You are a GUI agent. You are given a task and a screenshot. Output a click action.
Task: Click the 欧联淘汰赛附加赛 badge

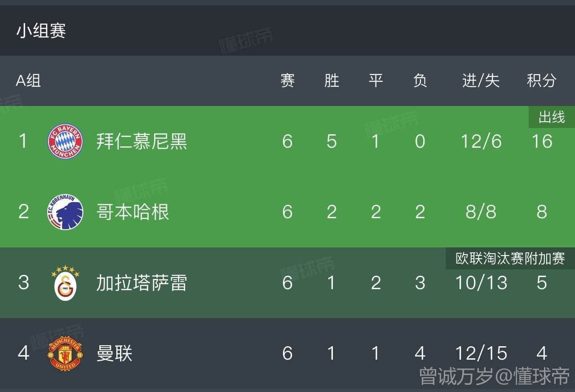[x=510, y=259]
